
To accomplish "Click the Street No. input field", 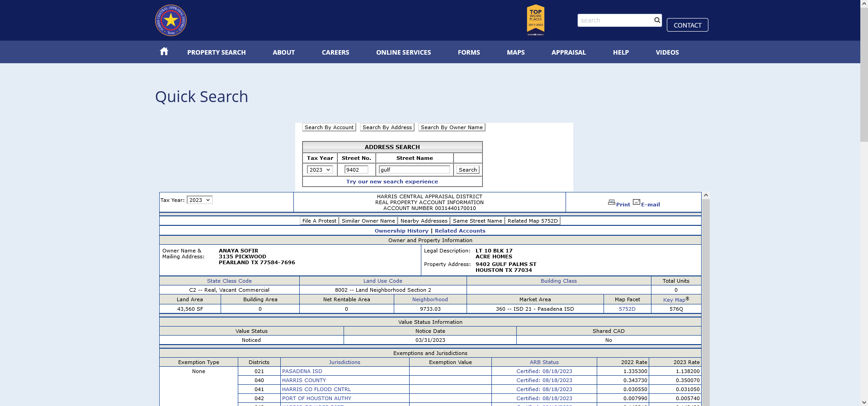I will [356, 170].
